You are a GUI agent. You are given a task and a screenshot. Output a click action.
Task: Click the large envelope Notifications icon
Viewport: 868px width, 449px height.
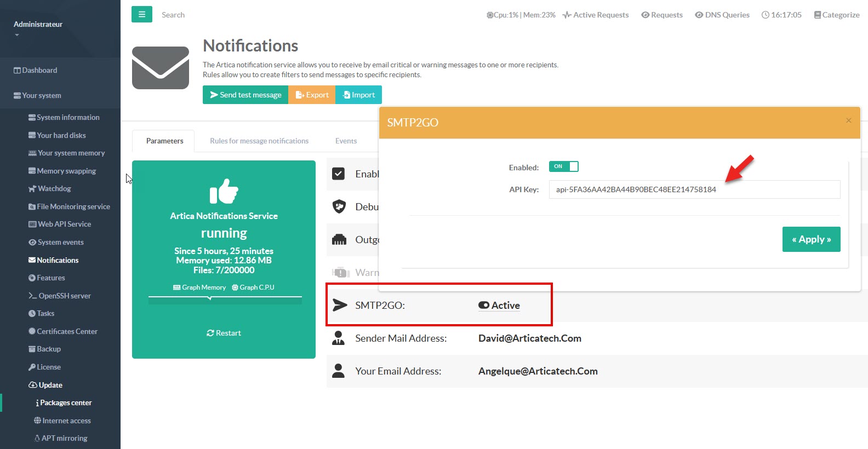click(161, 68)
